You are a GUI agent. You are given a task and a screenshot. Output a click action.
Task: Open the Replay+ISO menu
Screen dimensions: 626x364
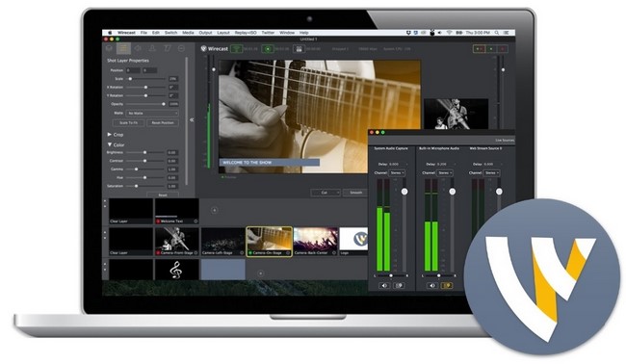pos(246,33)
